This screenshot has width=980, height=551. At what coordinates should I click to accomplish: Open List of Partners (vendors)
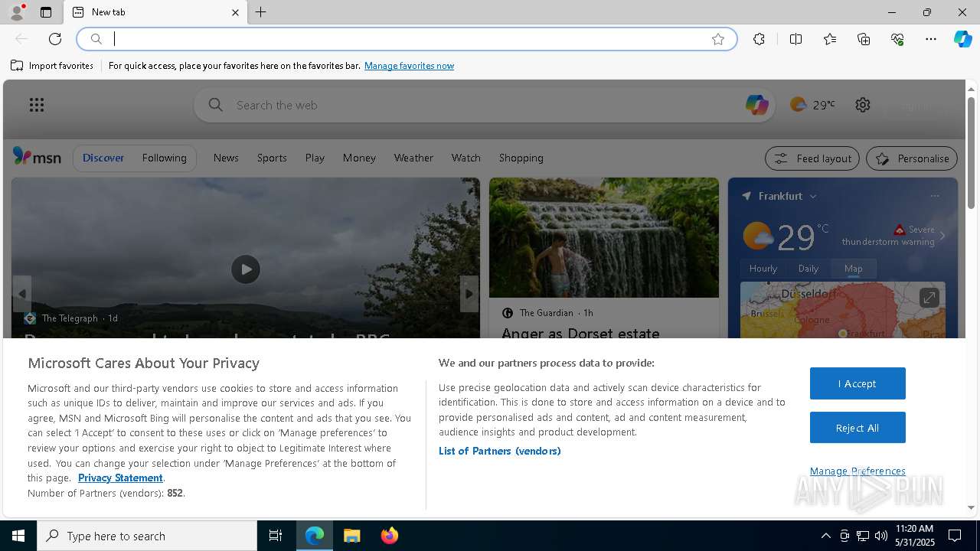click(x=499, y=451)
